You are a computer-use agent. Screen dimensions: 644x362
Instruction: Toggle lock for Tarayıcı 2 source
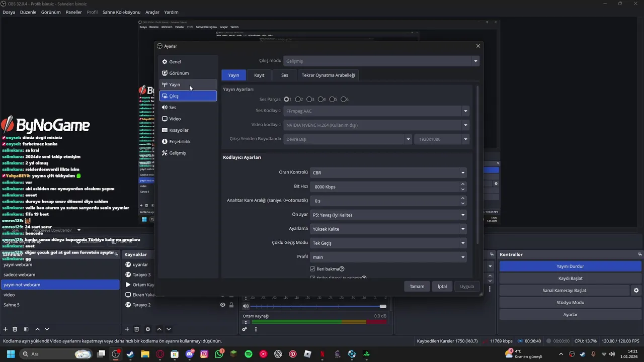click(x=231, y=305)
